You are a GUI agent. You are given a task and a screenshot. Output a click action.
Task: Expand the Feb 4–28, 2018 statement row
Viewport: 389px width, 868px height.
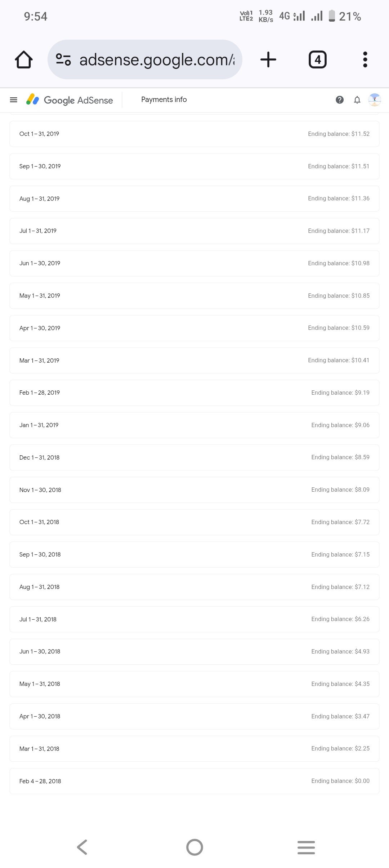coord(194,781)
